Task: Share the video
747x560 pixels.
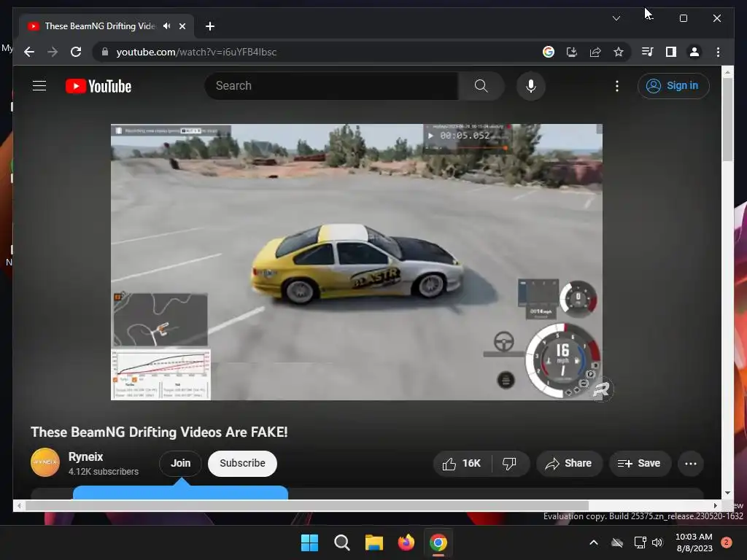Action: point(569,463)
